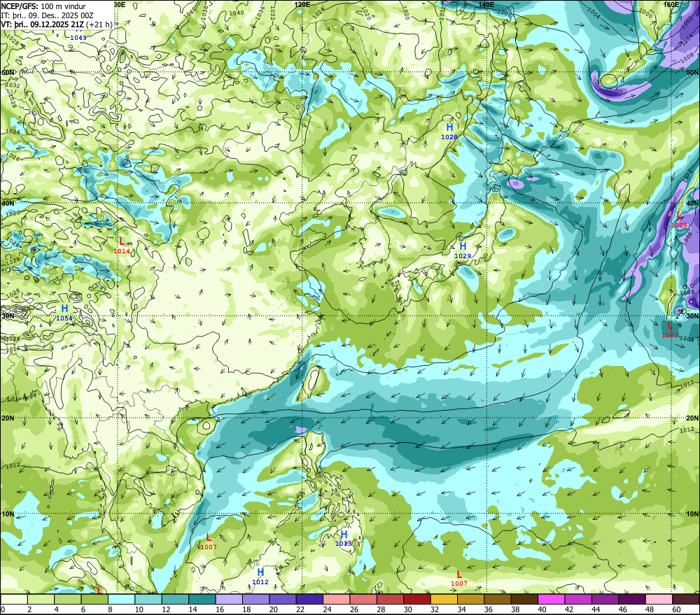
Task: Select the H 1013 high over Philippines
Action: (343, 538)
